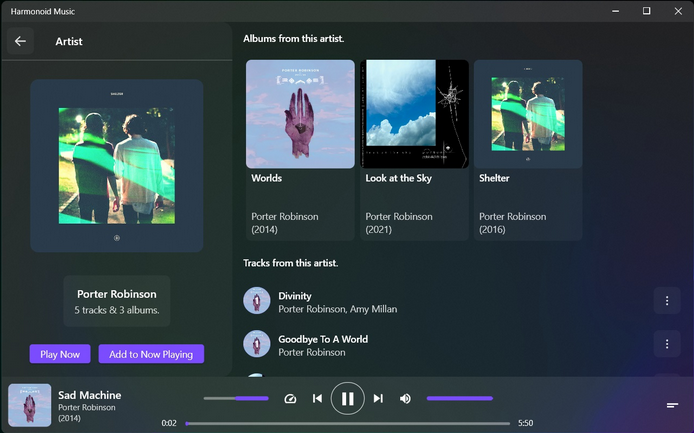Click the large Porter Robinson artist image
This screenshot has width=694, height=433.
coord(117,166)
